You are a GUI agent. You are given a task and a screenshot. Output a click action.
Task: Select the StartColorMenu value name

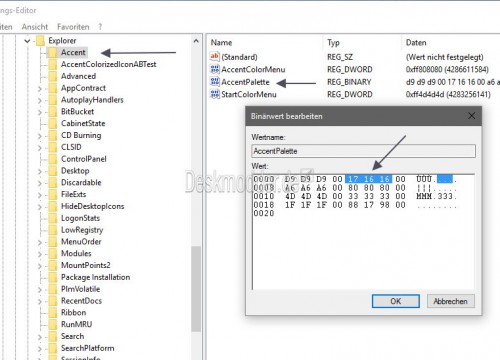pyautogui.click(x=249, y=94)
